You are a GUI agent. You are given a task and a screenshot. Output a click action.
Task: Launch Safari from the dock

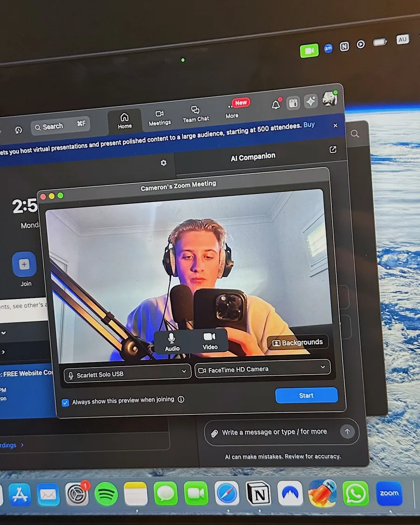point(227,493)
